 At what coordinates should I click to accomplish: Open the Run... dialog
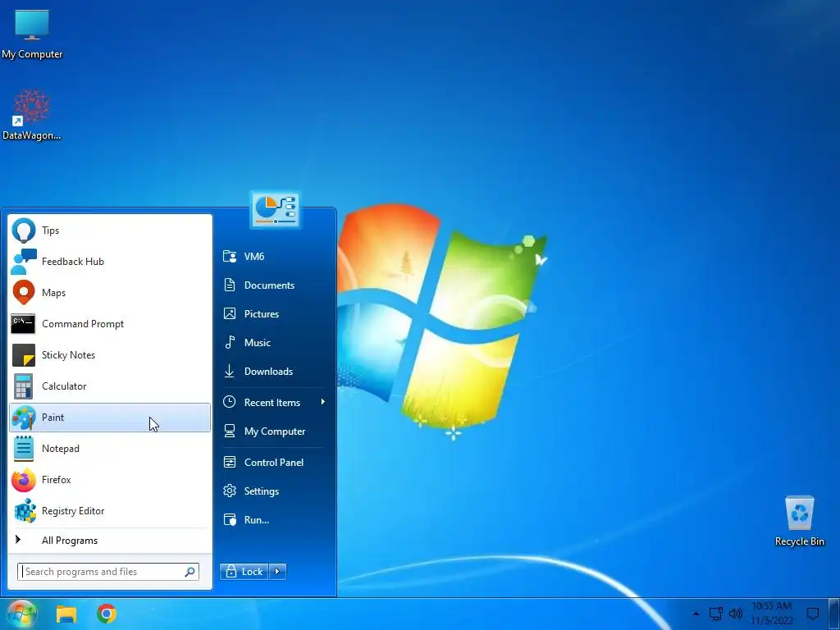(276, 520)
